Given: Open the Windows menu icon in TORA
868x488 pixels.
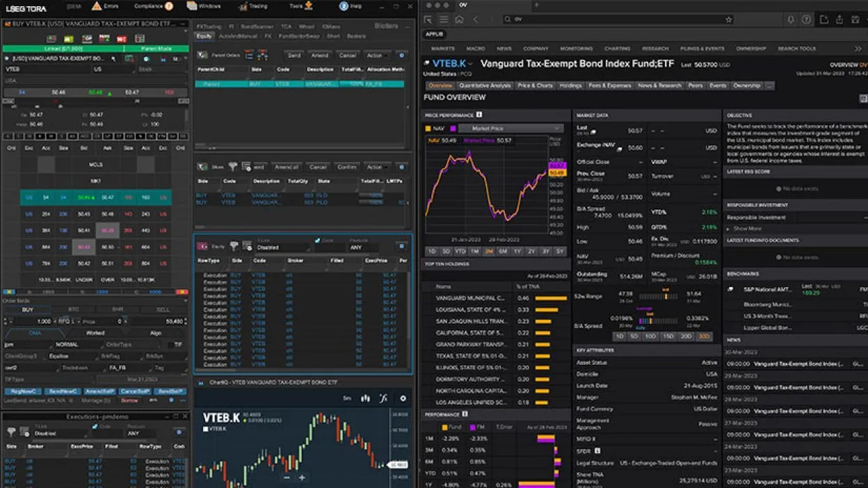Looking at the screenshot, I should point(193,6).
